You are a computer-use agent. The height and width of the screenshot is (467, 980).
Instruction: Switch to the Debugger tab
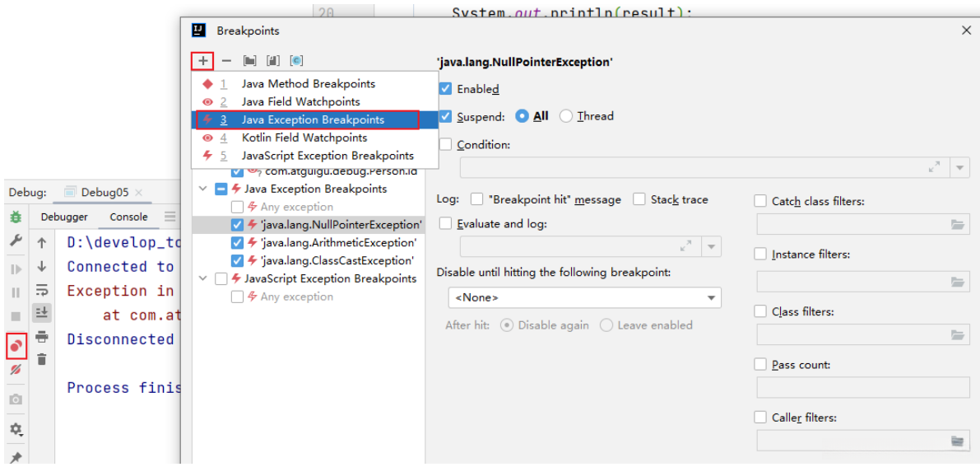pos(64,217)
